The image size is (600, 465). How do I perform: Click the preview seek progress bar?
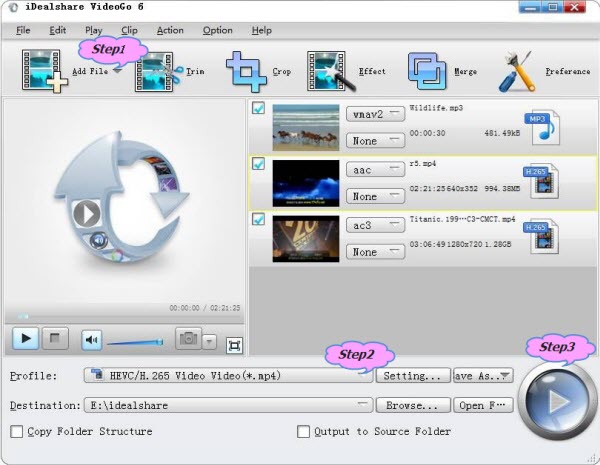pyautogui.click(x=124, y=317)
